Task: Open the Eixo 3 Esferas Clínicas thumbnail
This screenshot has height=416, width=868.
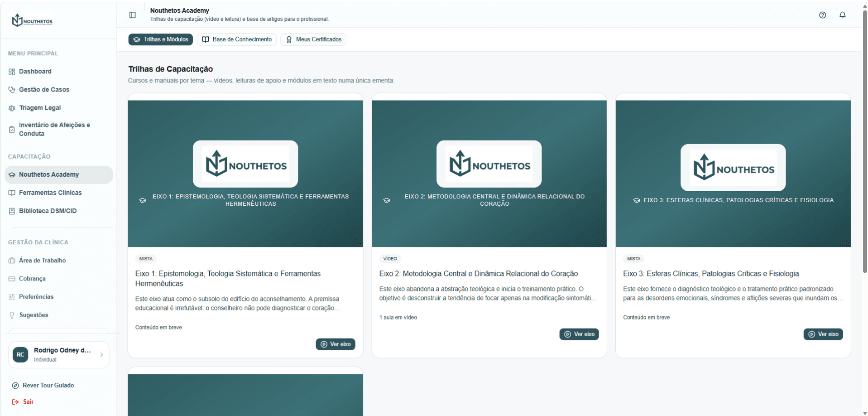Action: (x=733, y=174)
